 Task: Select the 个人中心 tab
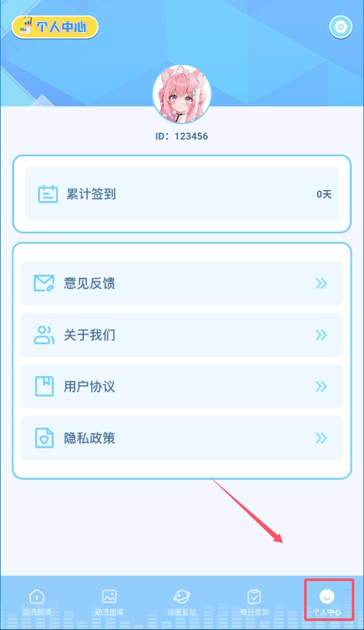327,602
